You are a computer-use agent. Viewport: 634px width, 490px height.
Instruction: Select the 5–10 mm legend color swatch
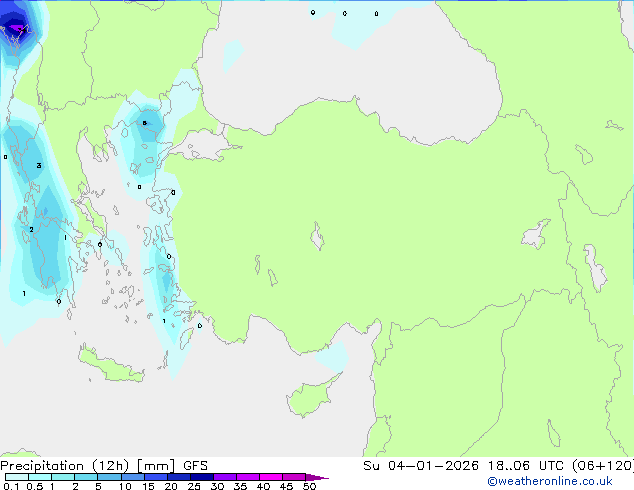(x=109, y=477)
